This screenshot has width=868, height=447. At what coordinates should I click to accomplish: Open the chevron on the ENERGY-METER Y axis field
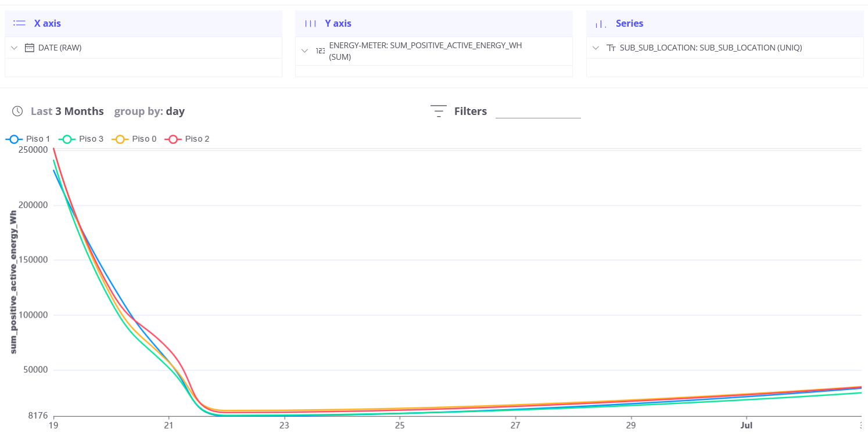(x=304, y=51)
